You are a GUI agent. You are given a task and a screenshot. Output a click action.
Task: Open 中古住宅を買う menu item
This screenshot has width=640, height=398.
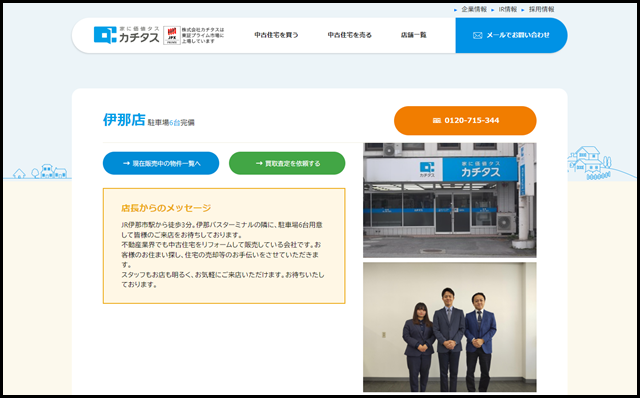point(276,35)
